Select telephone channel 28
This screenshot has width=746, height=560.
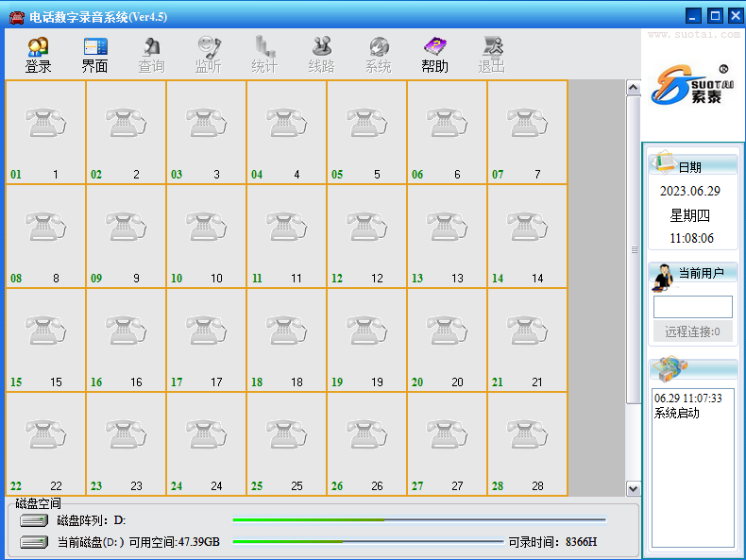(527, 443)
